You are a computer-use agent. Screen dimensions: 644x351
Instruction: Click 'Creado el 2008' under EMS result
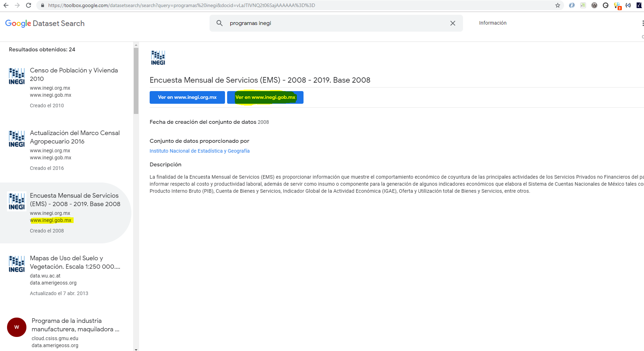point(47,231)
